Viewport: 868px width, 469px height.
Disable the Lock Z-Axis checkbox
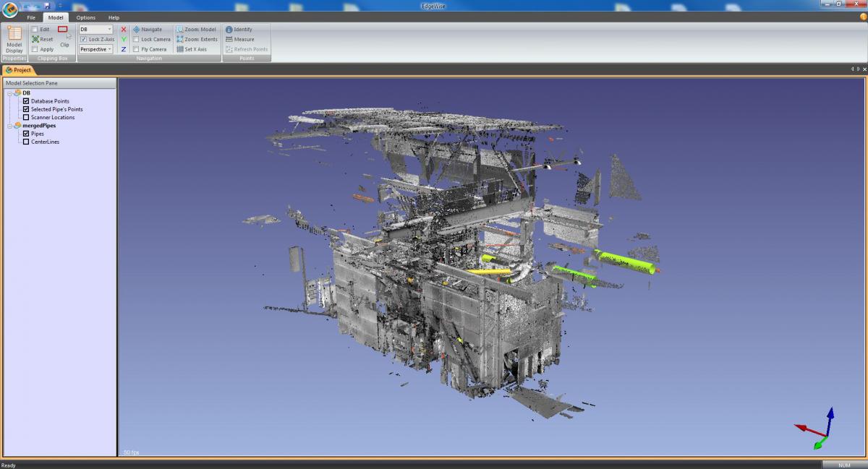pyautogui.click(x=84, y=39)
